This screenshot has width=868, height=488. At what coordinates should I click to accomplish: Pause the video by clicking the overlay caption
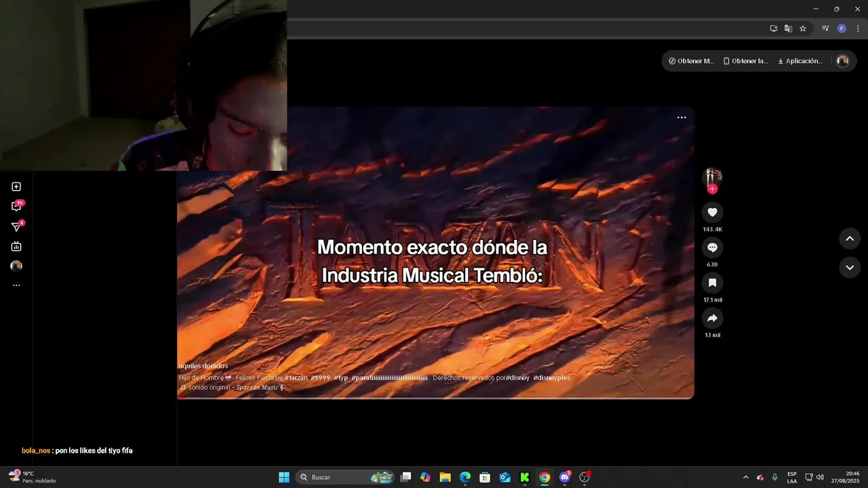pyautogui.click(x=432, y=261)
